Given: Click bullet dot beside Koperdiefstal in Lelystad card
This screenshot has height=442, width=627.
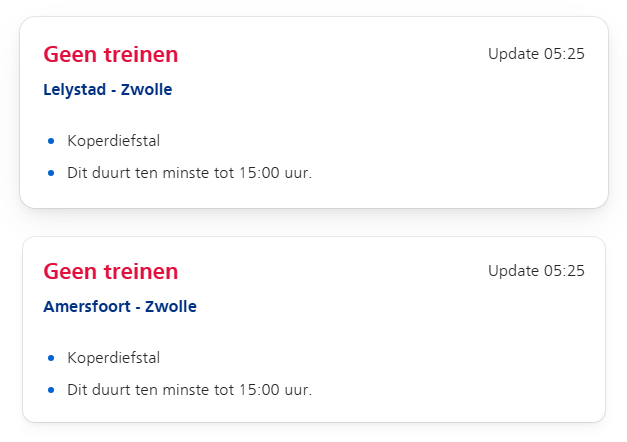Looking at the screenshot, I should 50,141.
